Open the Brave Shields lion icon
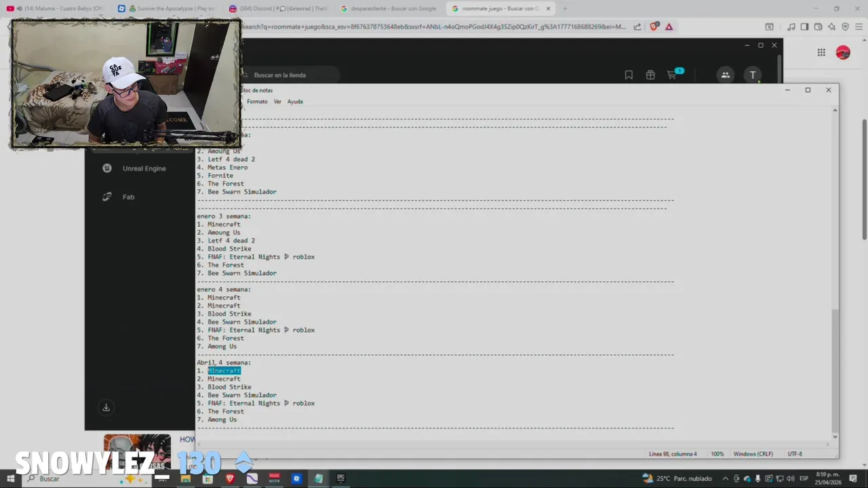 (654, 27)
